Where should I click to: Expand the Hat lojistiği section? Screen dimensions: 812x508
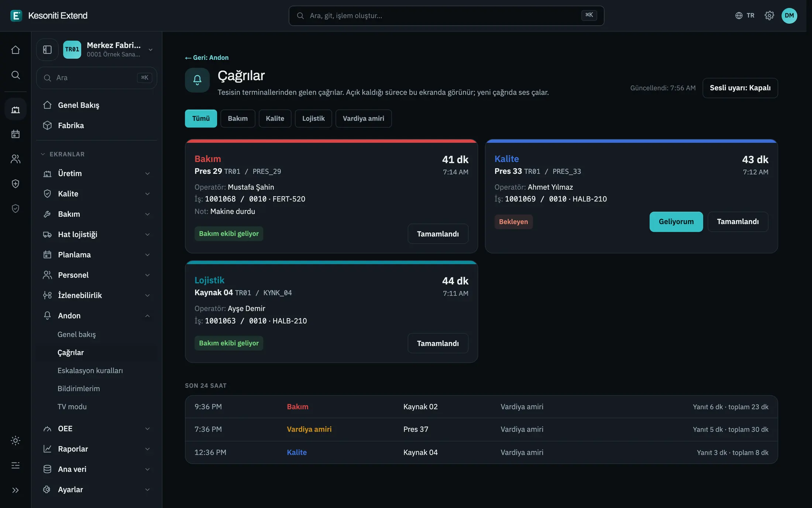[x=97, y=234]
